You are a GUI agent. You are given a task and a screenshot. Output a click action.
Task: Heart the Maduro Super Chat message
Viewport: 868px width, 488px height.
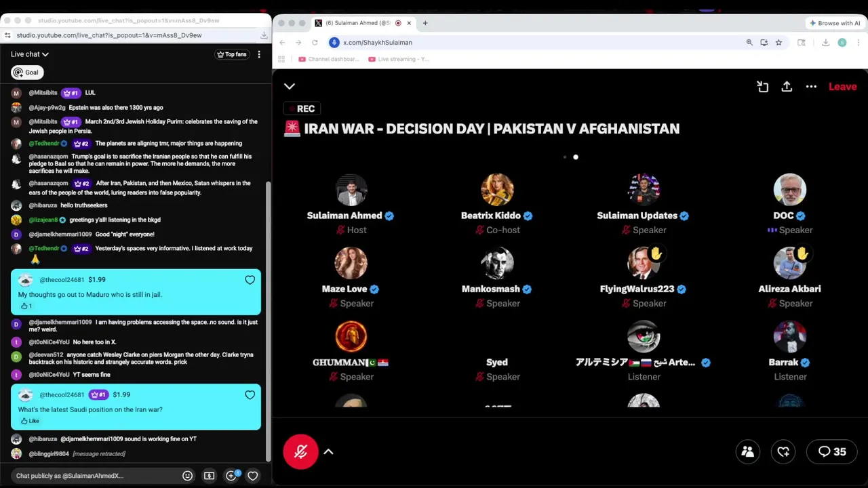(250, 280)
